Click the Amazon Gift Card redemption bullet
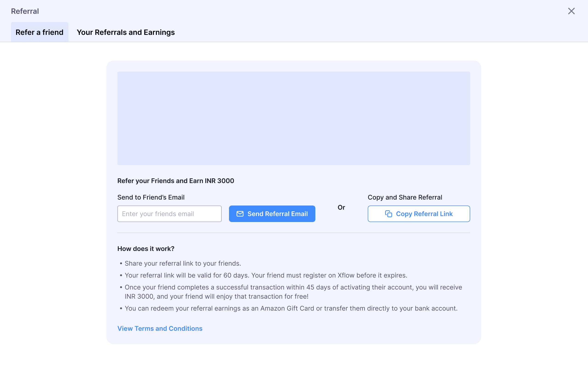This screenshot has width=588, height=367. pos(291,308)
